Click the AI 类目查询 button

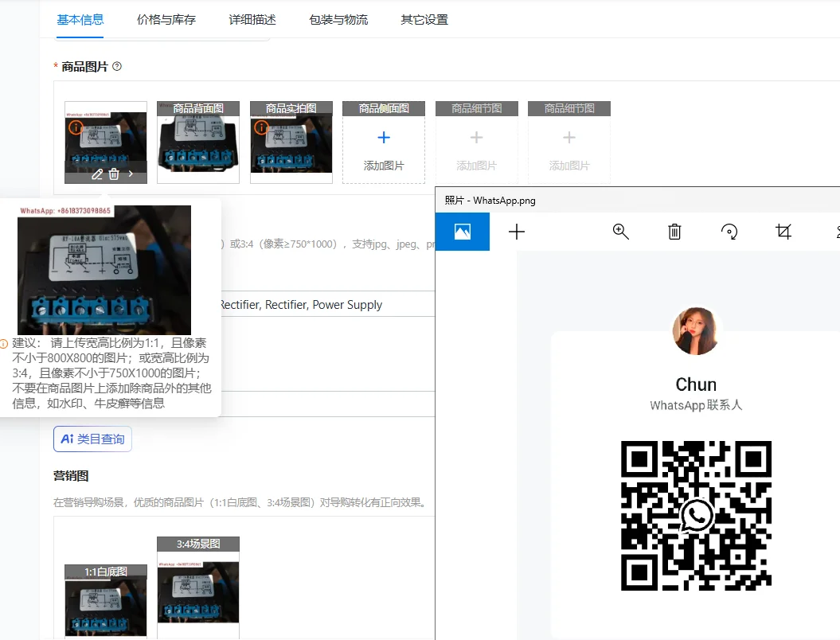pyautogui.click(x=92, y=439)
